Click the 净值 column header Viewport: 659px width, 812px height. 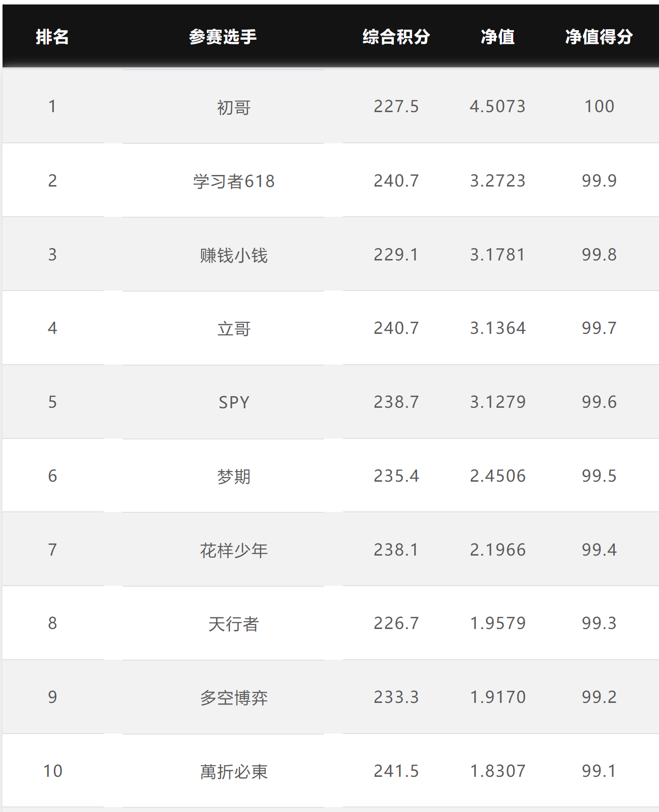point(498,37)
